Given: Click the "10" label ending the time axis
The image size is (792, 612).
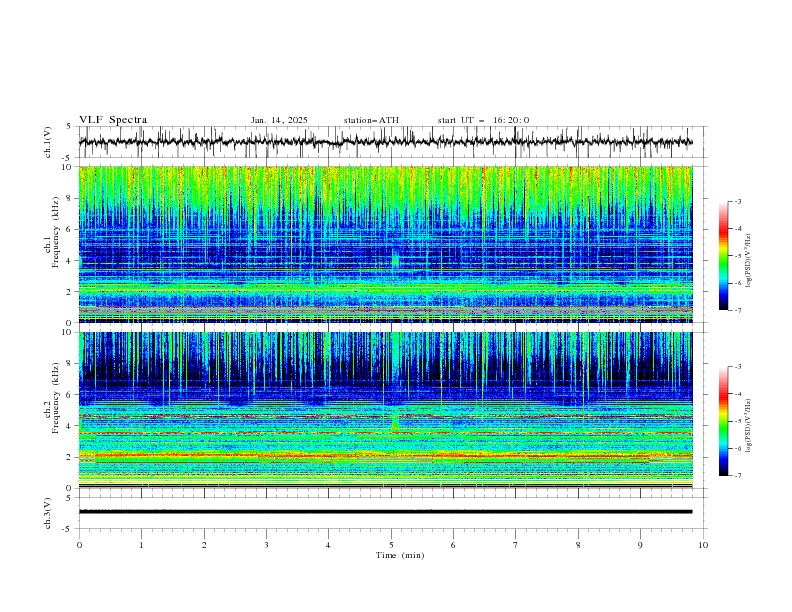Looking at the screenshot, I should pyautogui.click(x=703, y=545).
